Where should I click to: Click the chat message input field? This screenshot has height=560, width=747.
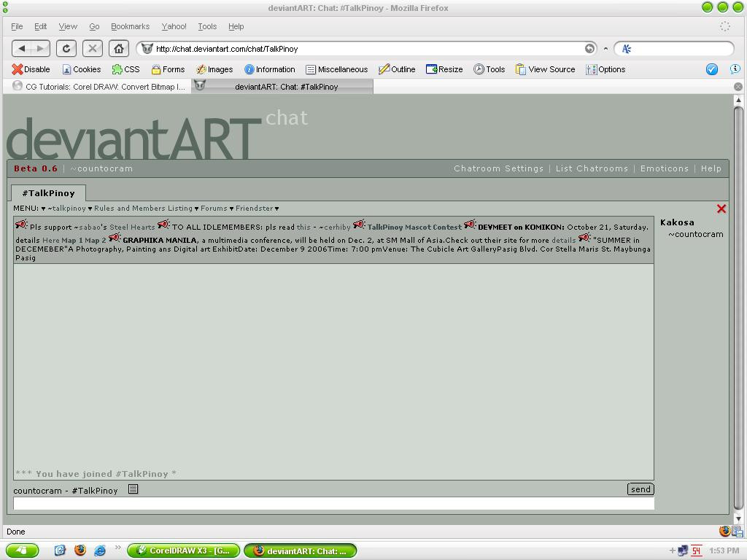point(333,503)
